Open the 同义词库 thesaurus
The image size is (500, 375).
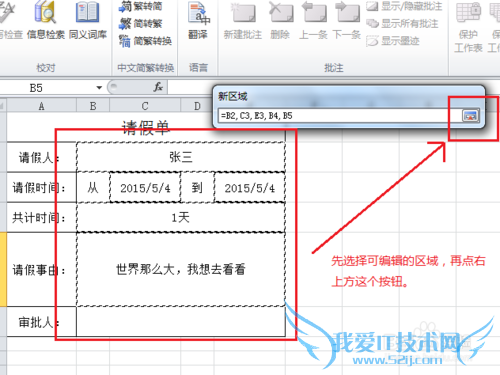(88, 20)
